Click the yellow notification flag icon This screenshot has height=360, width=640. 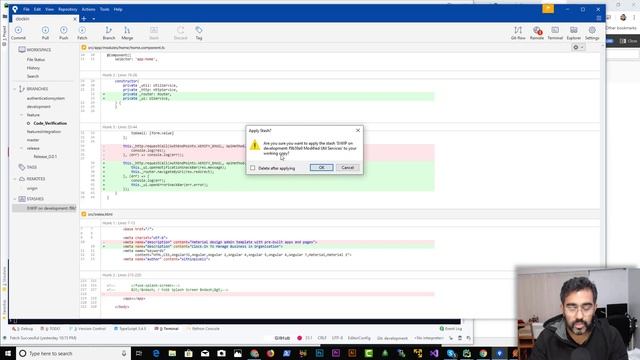click(x=548, y=9)
